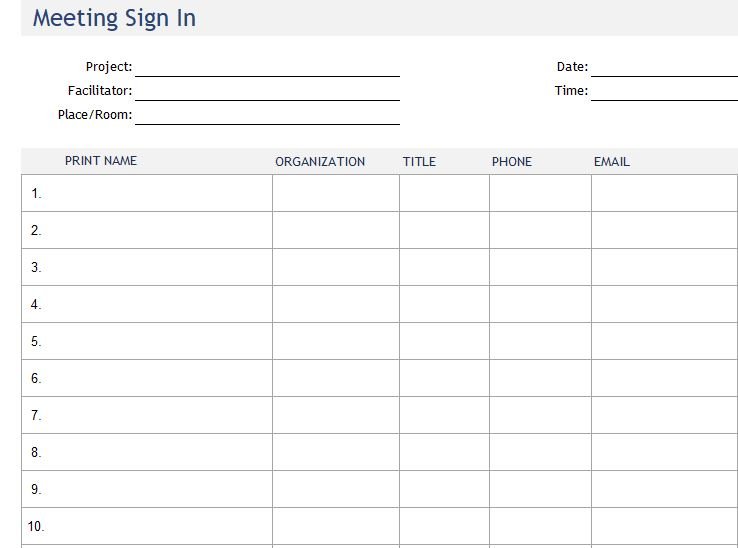Select the PHONE column header
738x548 pixels.
click(x=512, y=161)
